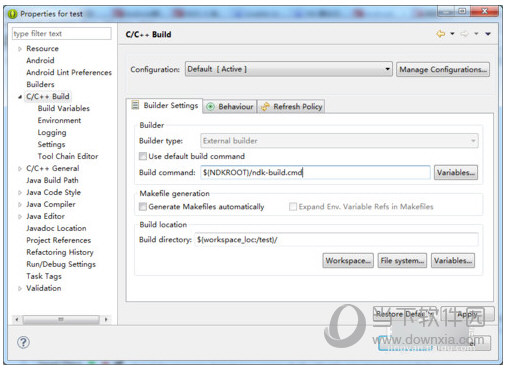The image size is (509, 369).
Task: Click the File system button
Action: [402, 260]
